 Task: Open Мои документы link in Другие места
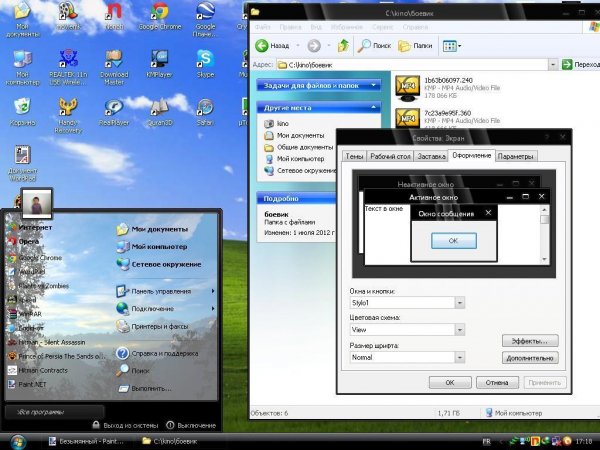295,135
